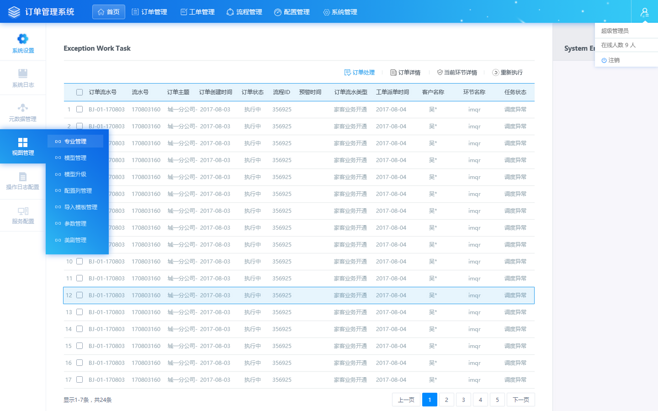Open the 订单管理 top menu
The image size is (658, 411).
pyautogui.click(x=149, y=12)
